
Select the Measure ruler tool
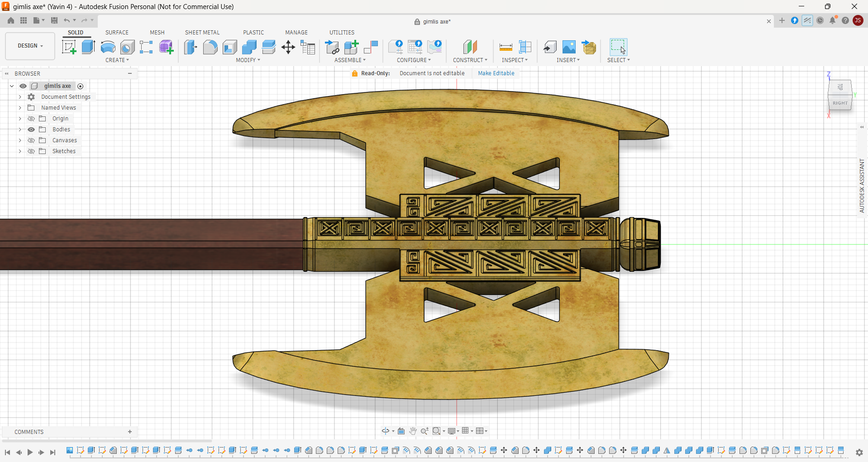pyautogui.click(x=506, y=47)
